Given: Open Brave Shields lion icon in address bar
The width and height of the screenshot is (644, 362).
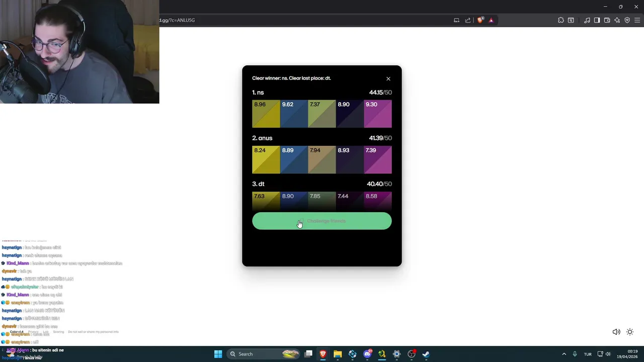Looking at the screenshot, I should point(480,20).
